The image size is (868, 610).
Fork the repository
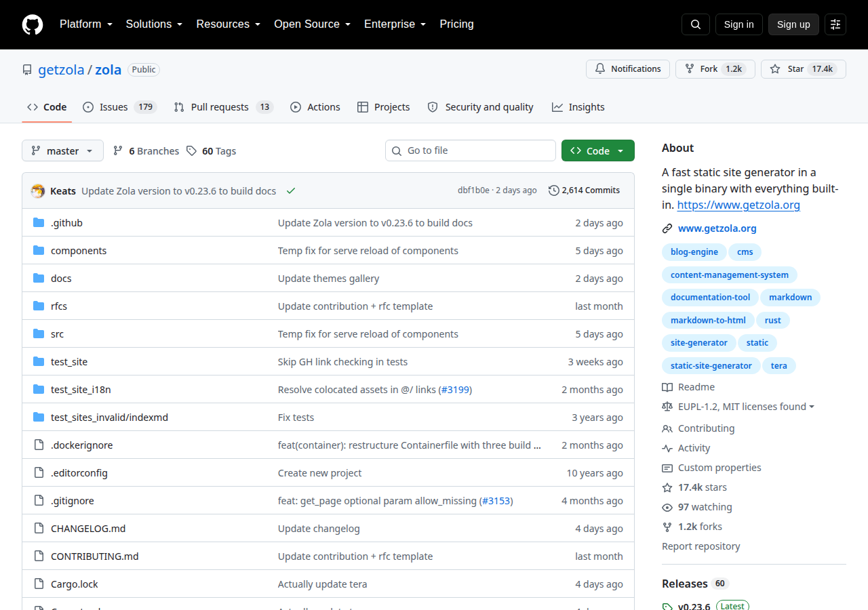715,69
